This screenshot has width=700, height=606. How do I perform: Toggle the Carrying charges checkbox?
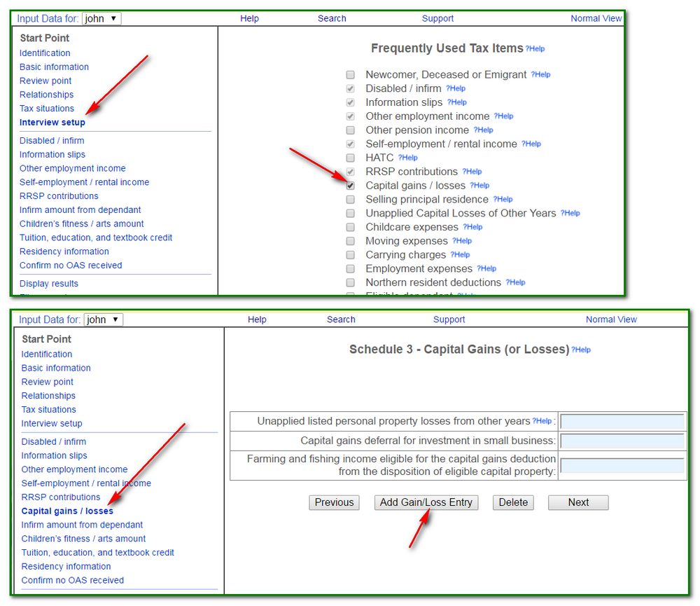pos(351,255)
